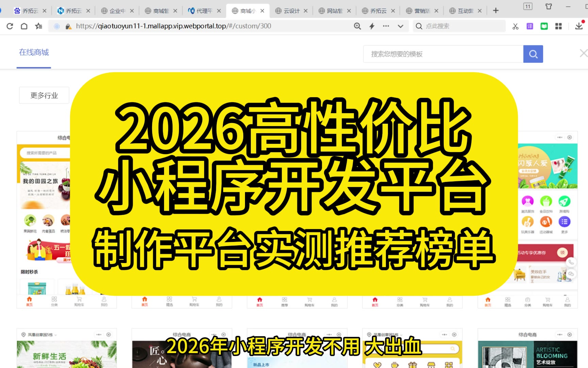Click the target icon in ARTISTIC BLOOMING card

[x=570, y=335]
